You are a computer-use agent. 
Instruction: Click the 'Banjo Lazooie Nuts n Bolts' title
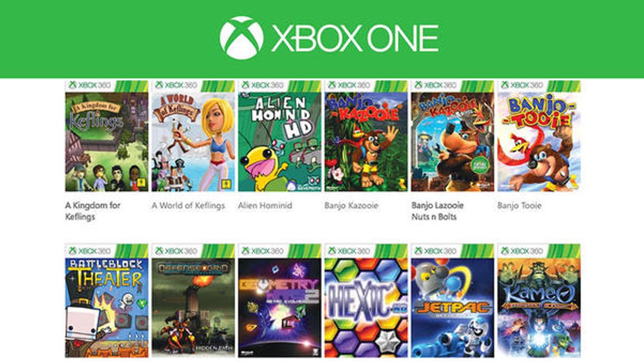tap(438, 211)
